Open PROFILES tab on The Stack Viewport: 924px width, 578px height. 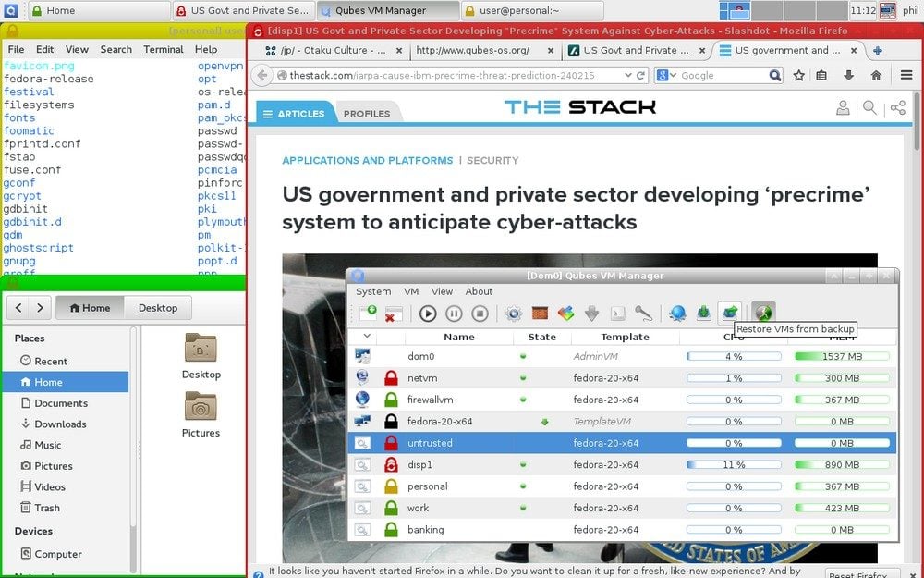(367, 114)
